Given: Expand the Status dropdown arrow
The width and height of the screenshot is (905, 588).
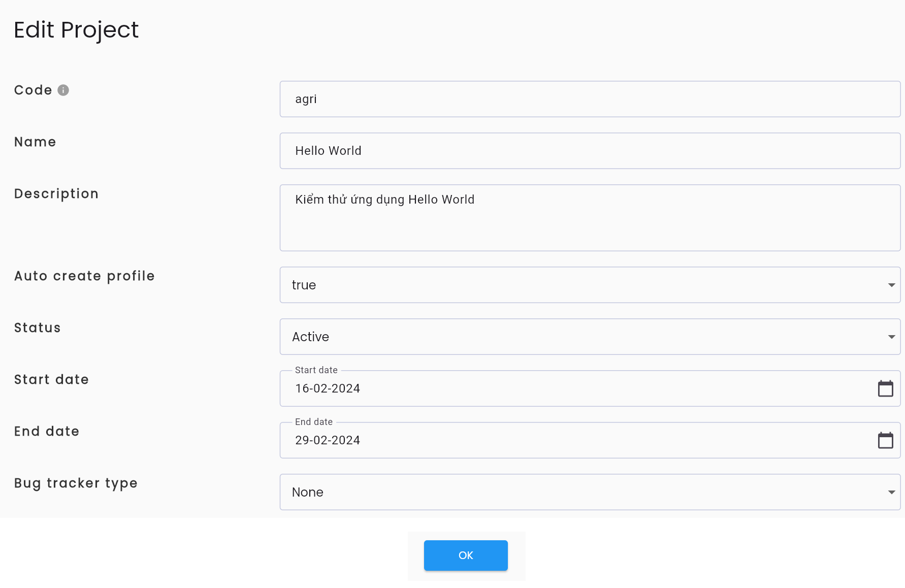Looking at the screenshot, I should pos(891,337).
